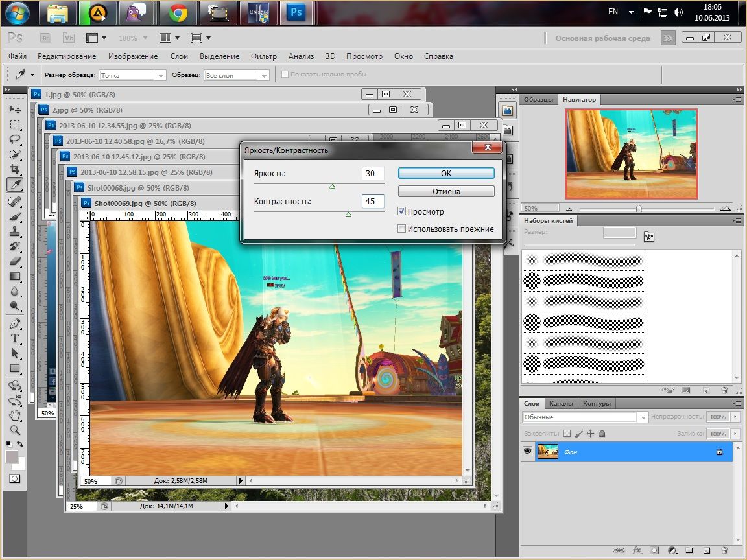Activate the 2.jpg document window title
Screen dimensions: 747x560
(x=87, y=110)
